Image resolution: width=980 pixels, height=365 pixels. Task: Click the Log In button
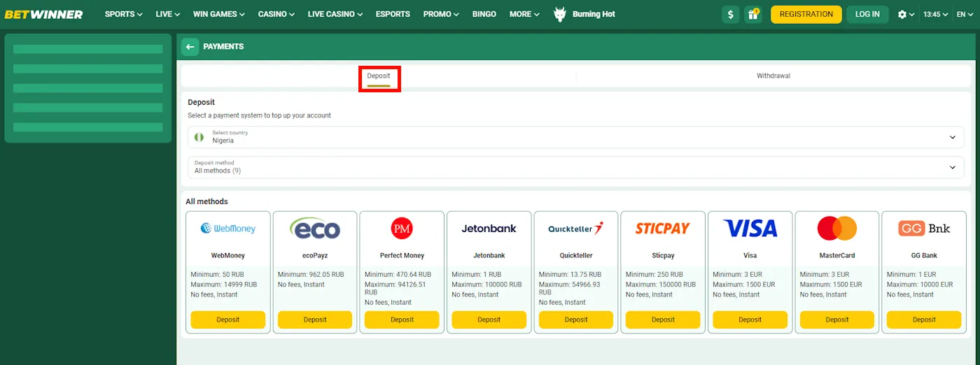pyautogui.click(x=867, y=14)
